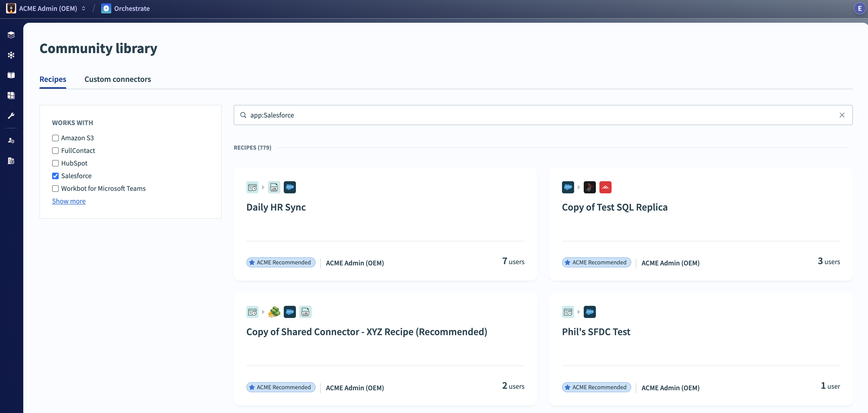Screen dimensions: 868x413
Task: Switch to the Custom connectors tab
Action: coord(118,79)
